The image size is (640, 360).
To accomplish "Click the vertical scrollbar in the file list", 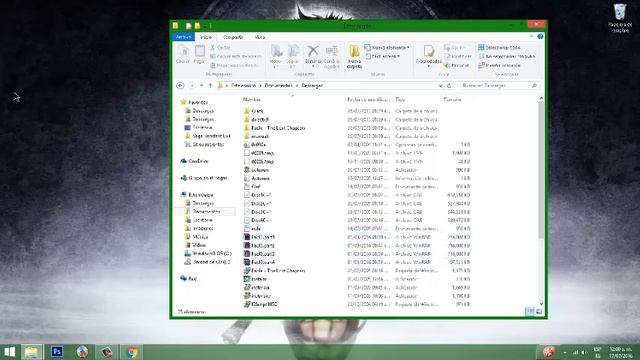I will pyautogui.click(x=541, y=169).
